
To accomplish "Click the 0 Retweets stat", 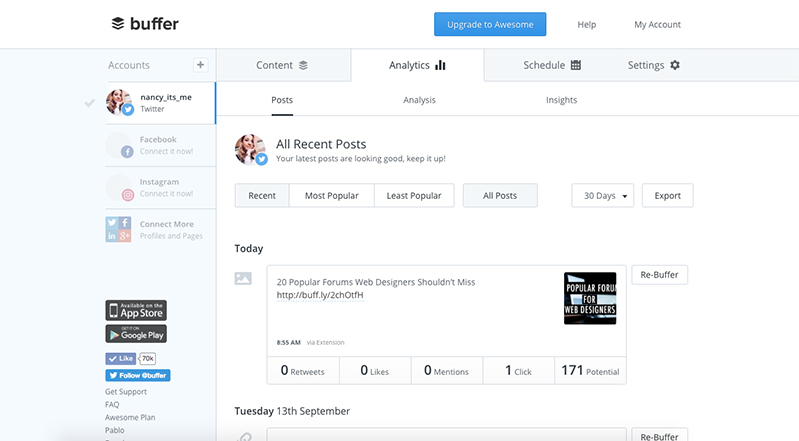I will click(303, 370).
